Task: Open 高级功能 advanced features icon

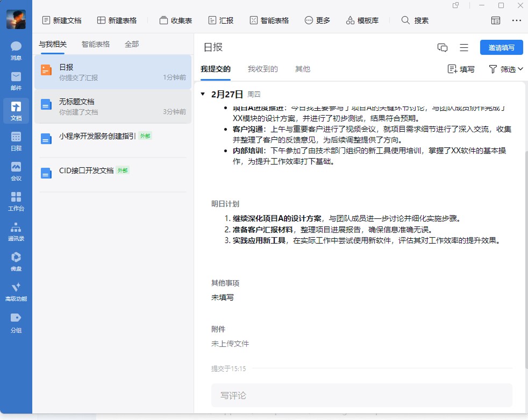Action: (x=16, y=291)
